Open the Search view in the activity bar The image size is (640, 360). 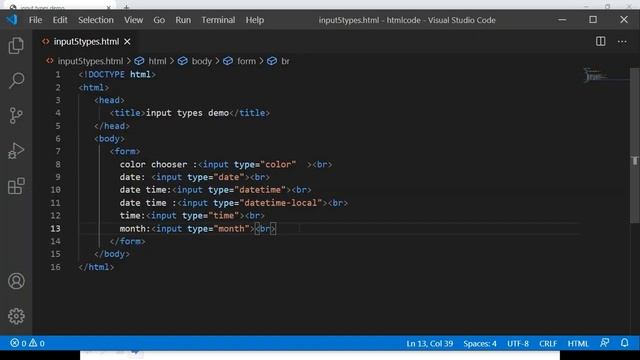point(16,80)
